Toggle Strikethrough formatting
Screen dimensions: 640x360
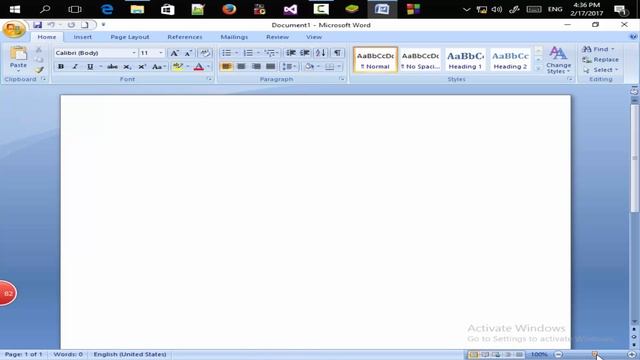pos(112,67)
